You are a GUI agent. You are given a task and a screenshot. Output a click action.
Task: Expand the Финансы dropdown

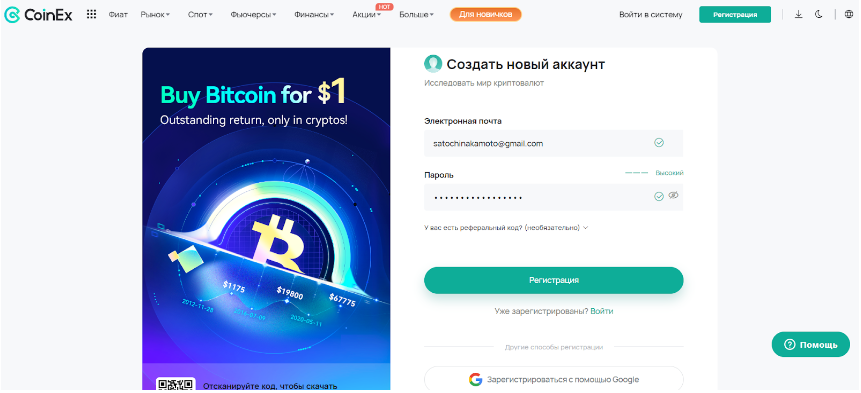pyautogui.click(x=314, y=15)
